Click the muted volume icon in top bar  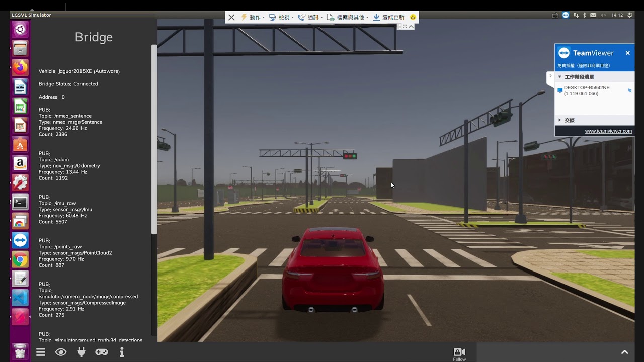coord(603,15)
